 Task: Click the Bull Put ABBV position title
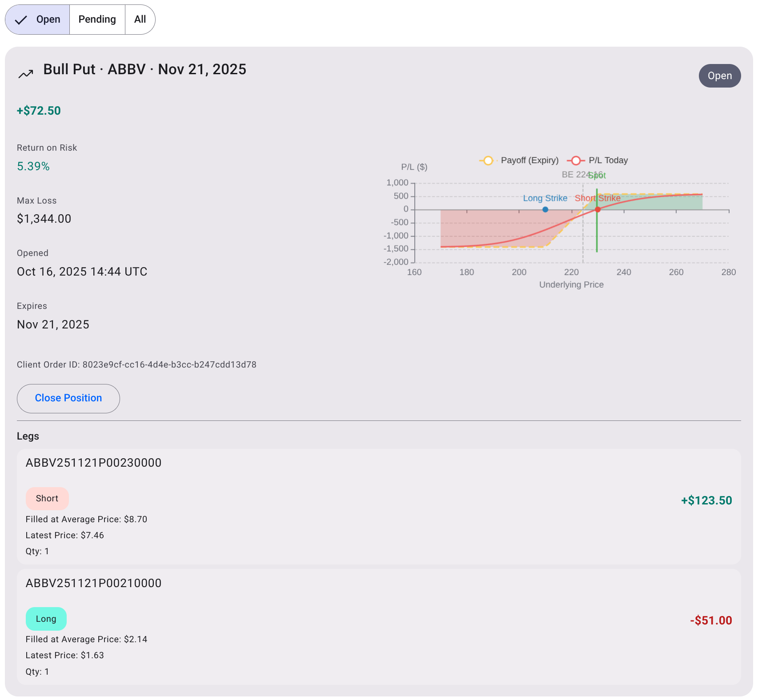point(144,69)
